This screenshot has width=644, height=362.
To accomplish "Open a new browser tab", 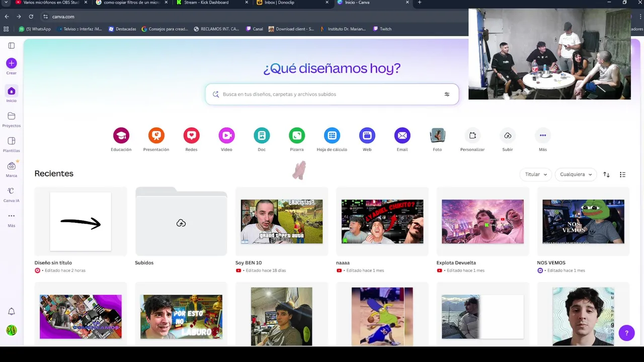I will pyautogui.click(x=420, y=3).
